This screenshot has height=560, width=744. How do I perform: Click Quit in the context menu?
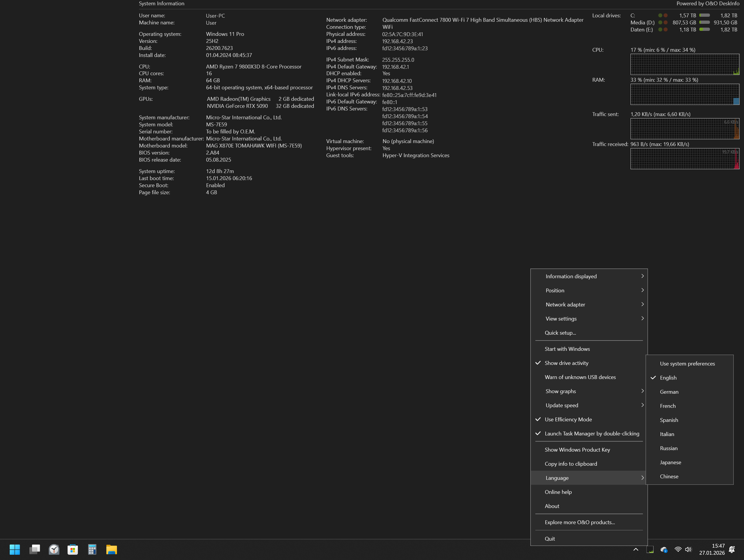click(x=549, y=539)
